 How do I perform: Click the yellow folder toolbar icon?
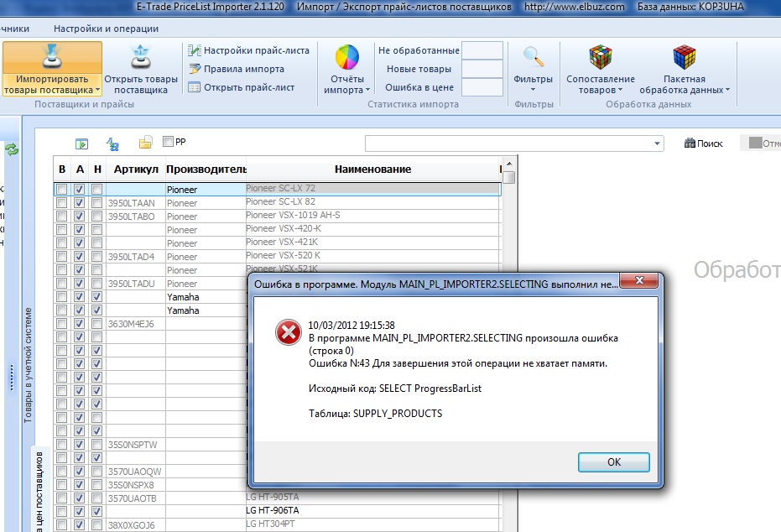[x=145, y=143]
